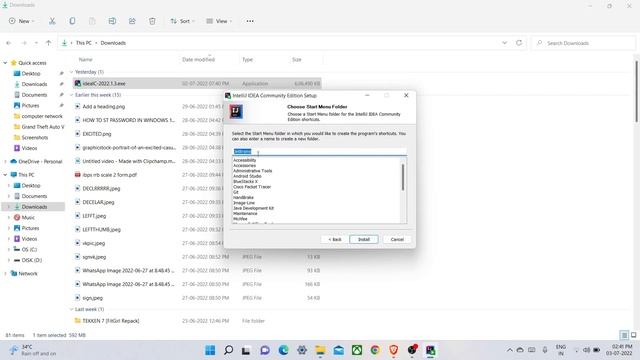Viewport: 640px width, 360px height.
Task: Collapse the Yesterday file group
Action: tap(71, 72)
